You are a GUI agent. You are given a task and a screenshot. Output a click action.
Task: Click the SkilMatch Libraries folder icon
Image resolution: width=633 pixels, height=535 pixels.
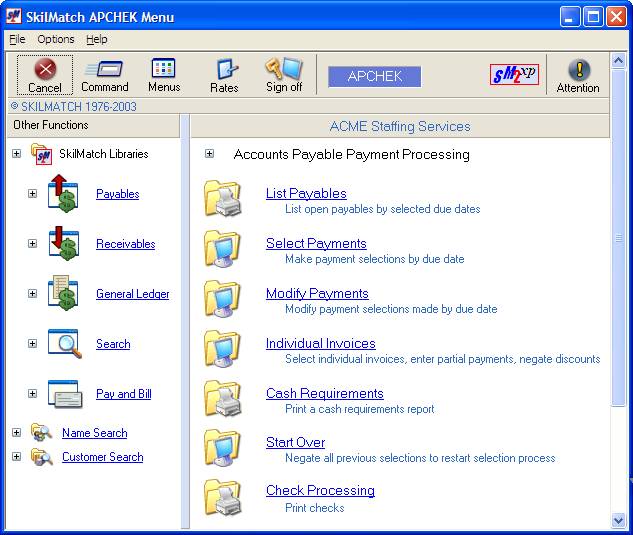41,154
